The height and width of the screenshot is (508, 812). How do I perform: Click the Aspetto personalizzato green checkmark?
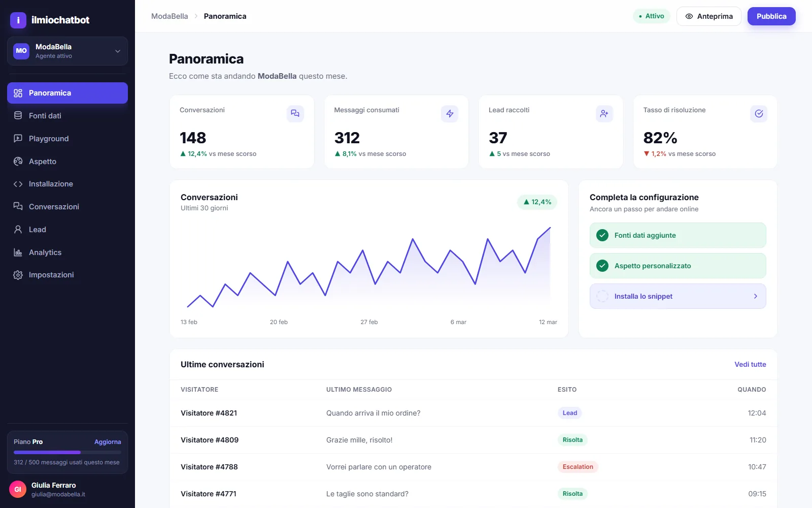click(x=602, y=266)
